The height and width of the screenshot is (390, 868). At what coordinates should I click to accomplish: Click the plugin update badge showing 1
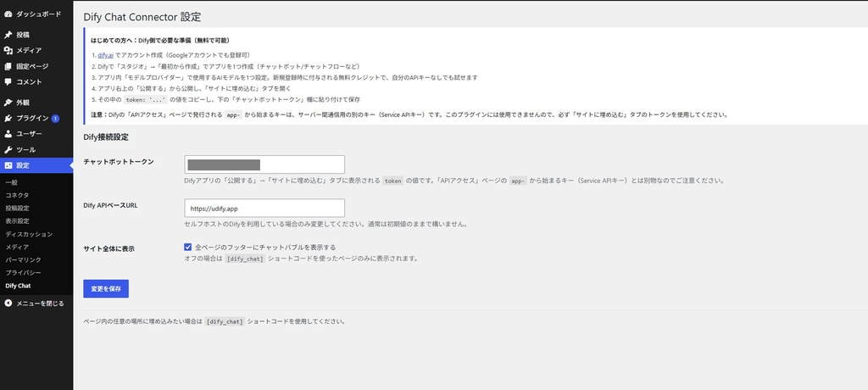(55, 119)
